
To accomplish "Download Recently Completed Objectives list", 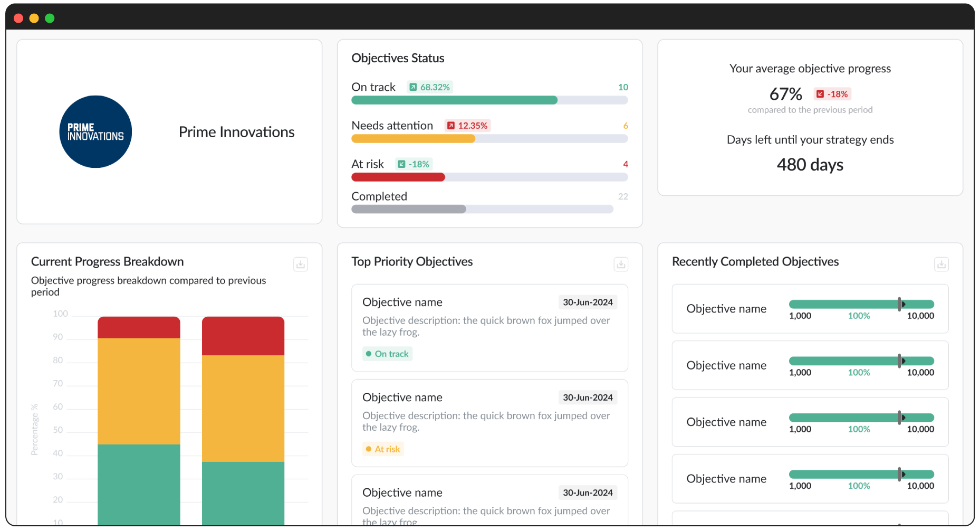I will (x=941, y=264).
